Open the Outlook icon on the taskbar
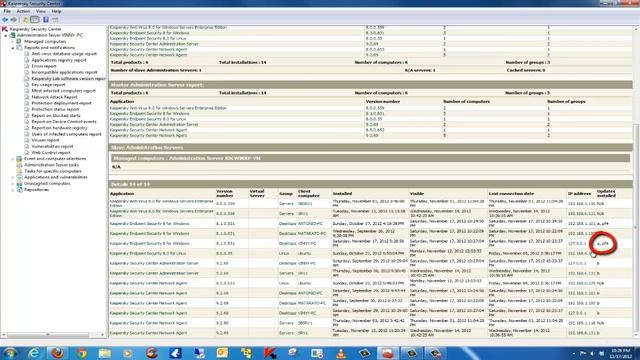This screenshot has width=640, height=360. coord(222,353)
